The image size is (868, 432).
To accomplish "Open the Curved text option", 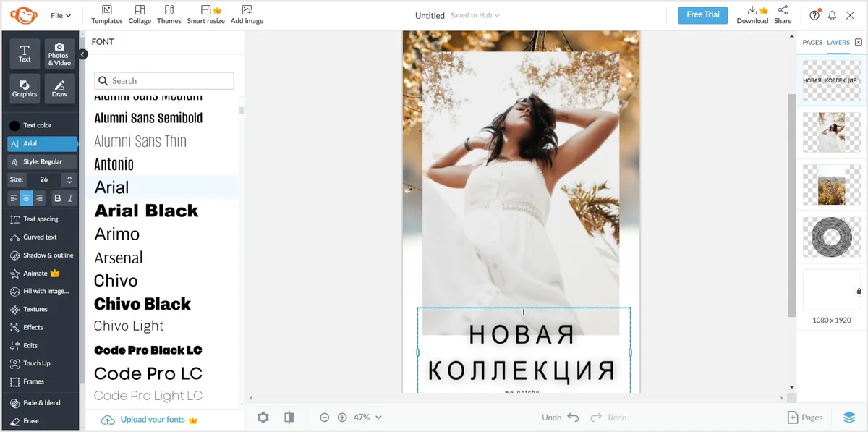I will (x=40, y=237).
